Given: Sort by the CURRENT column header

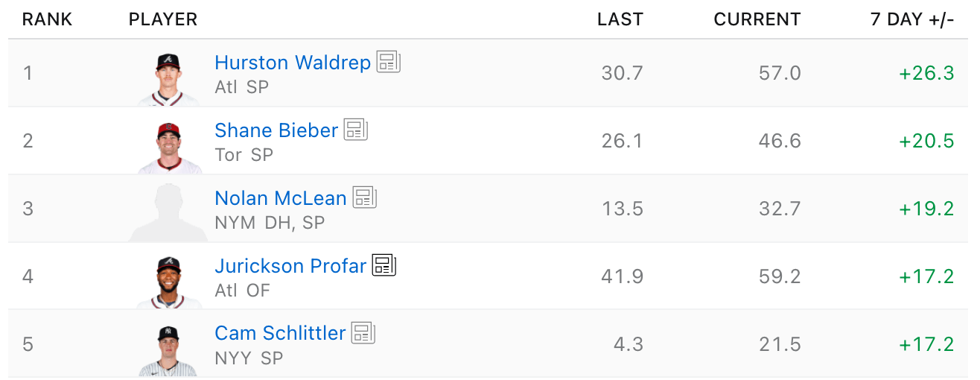Looking at the screenshot, I should point(757,20).
